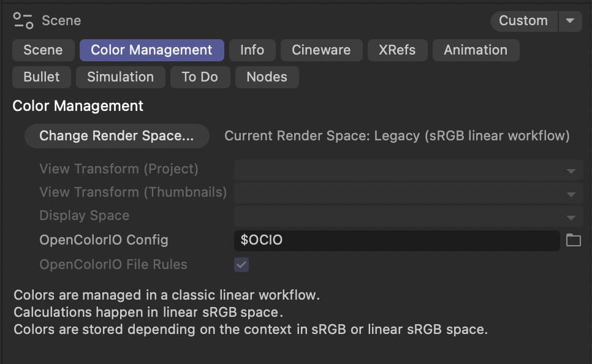Switch to the To Do tab
Screen dimensions: 592x364
[200, 77]
